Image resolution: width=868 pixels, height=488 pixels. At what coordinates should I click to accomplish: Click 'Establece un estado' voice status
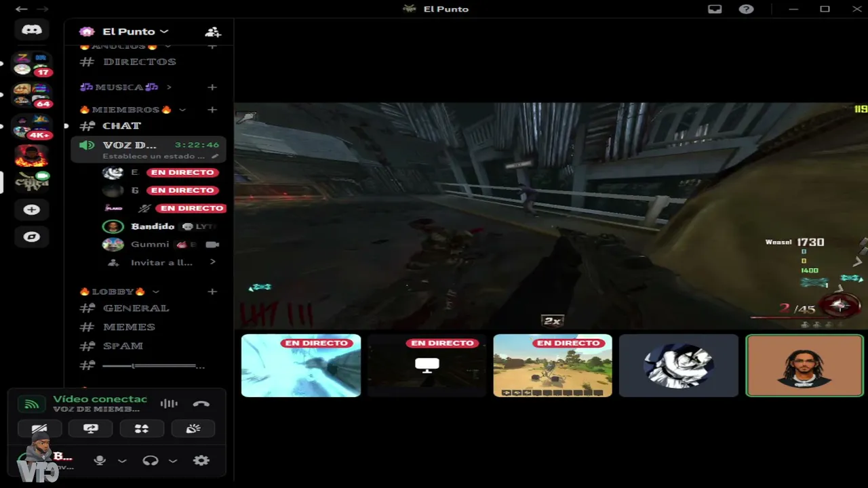point(154,156)
